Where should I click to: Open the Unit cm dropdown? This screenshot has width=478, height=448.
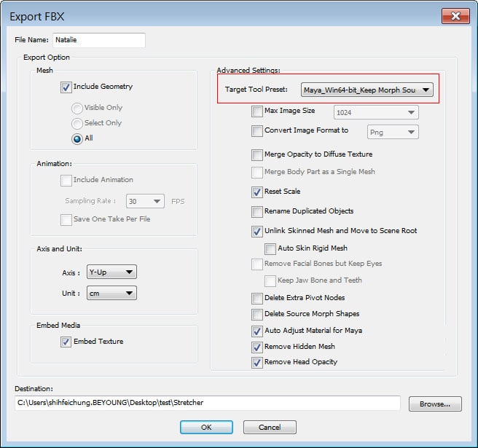coord(111,293)
